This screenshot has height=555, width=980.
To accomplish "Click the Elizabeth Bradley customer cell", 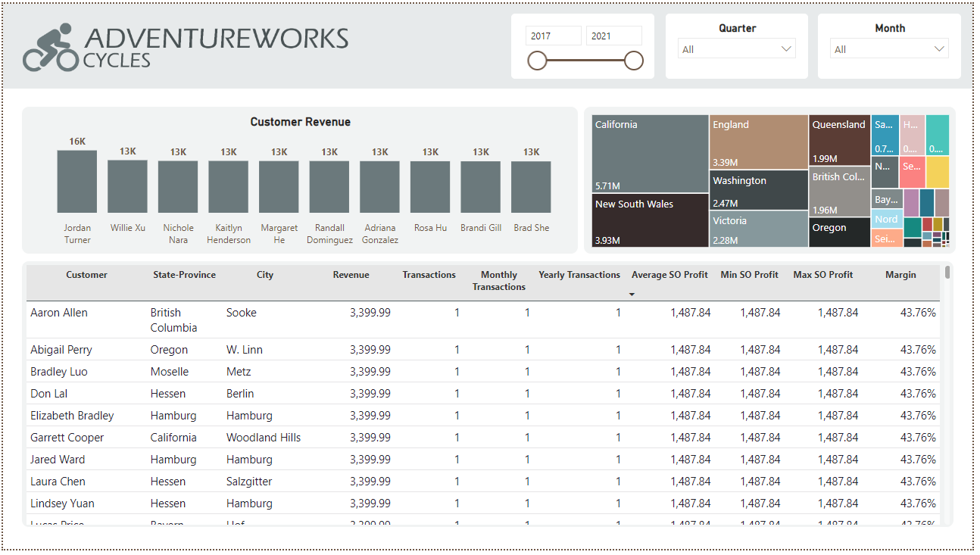I will tap(72, 416).
